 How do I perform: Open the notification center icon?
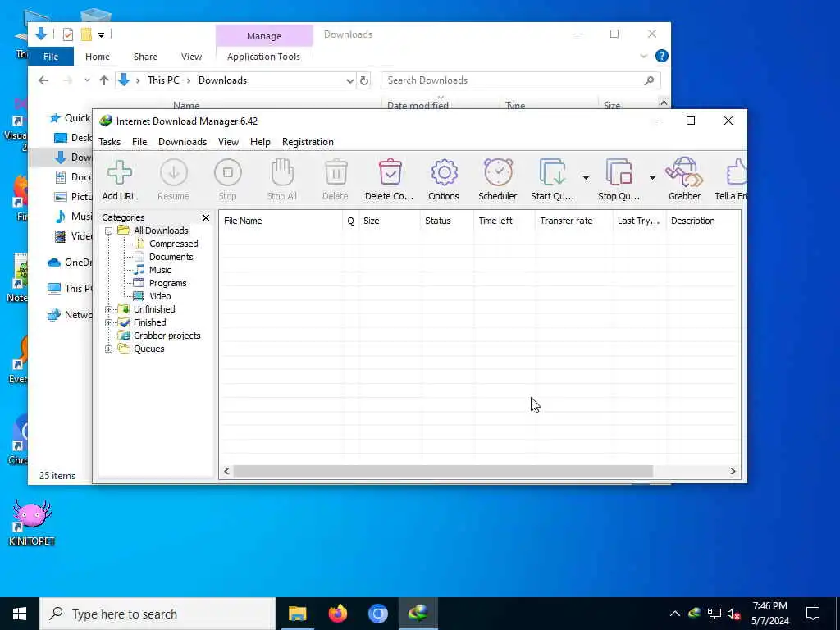click(813, 614)
